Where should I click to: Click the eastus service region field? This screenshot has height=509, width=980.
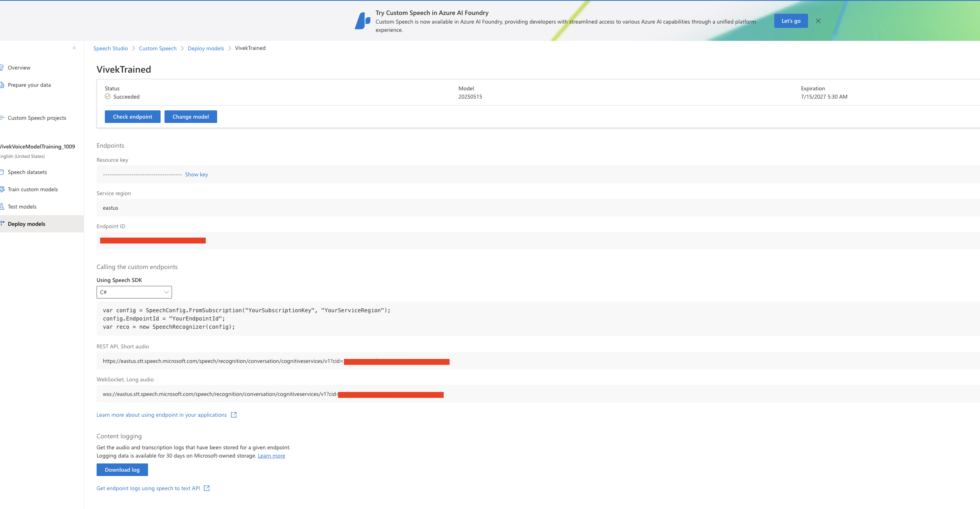coord(538,208)
